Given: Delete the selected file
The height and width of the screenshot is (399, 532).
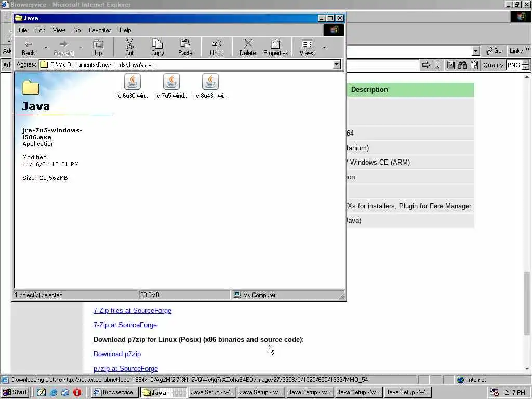Looking at the screenshot, I should click(247, 47).
